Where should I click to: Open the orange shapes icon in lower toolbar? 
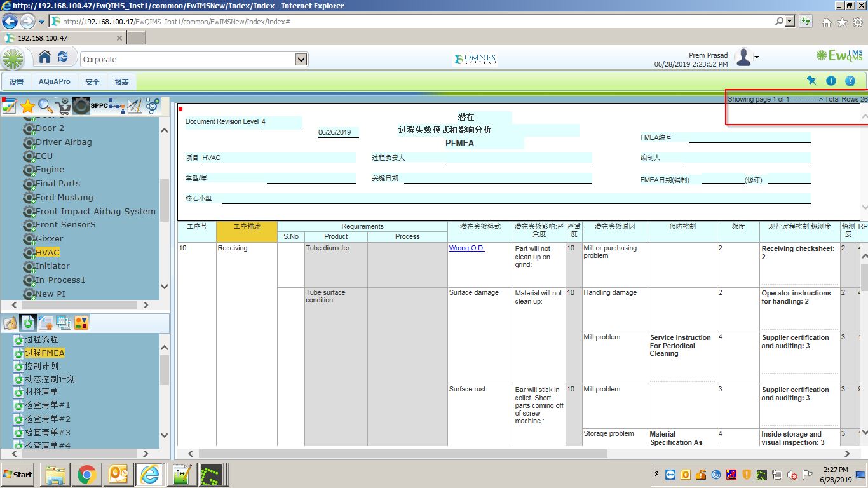point(81,323)
